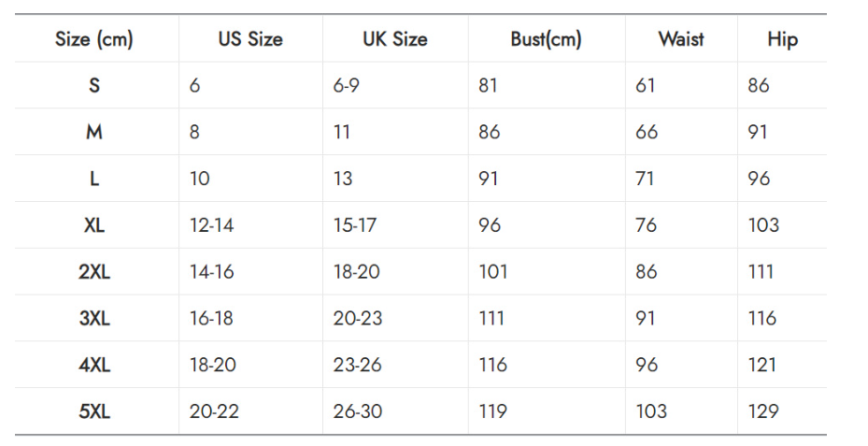Click UK size 6-9 cell
The width and height of the screenshot is (868, 446).
click(347, 85)
